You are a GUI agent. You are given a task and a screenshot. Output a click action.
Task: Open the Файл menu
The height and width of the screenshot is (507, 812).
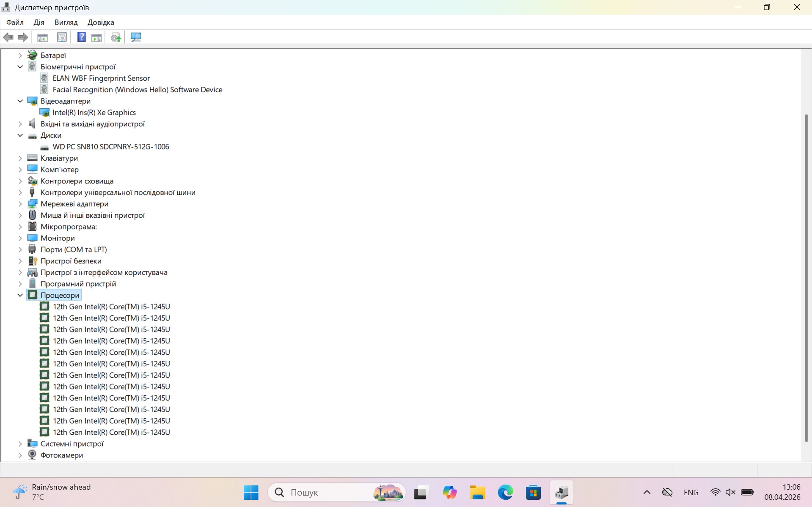(15, 22)
